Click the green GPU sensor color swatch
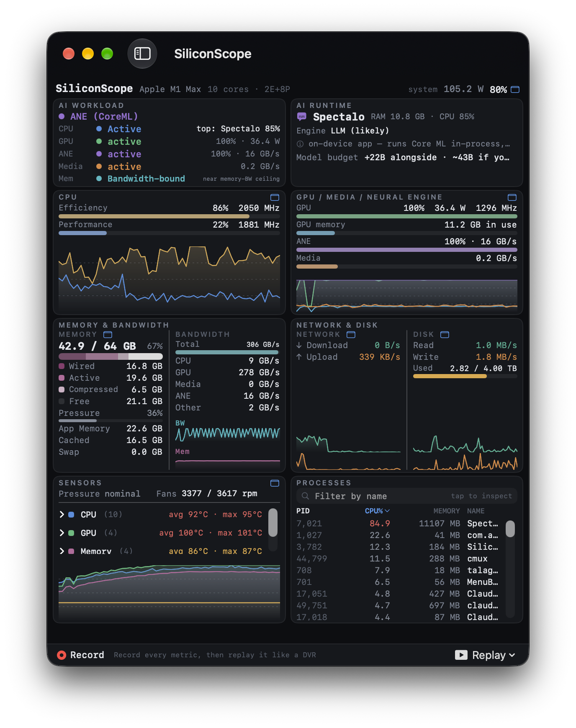 coord(71,533)
